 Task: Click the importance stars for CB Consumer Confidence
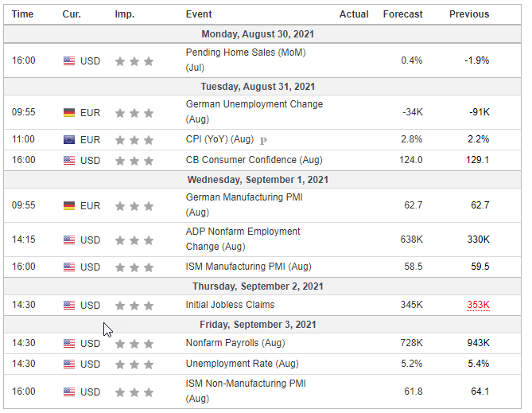(x=134, y=160)
